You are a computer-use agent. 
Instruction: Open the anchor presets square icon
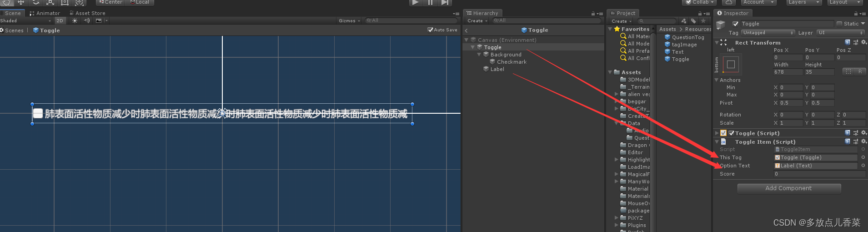(x=731, y=64)
